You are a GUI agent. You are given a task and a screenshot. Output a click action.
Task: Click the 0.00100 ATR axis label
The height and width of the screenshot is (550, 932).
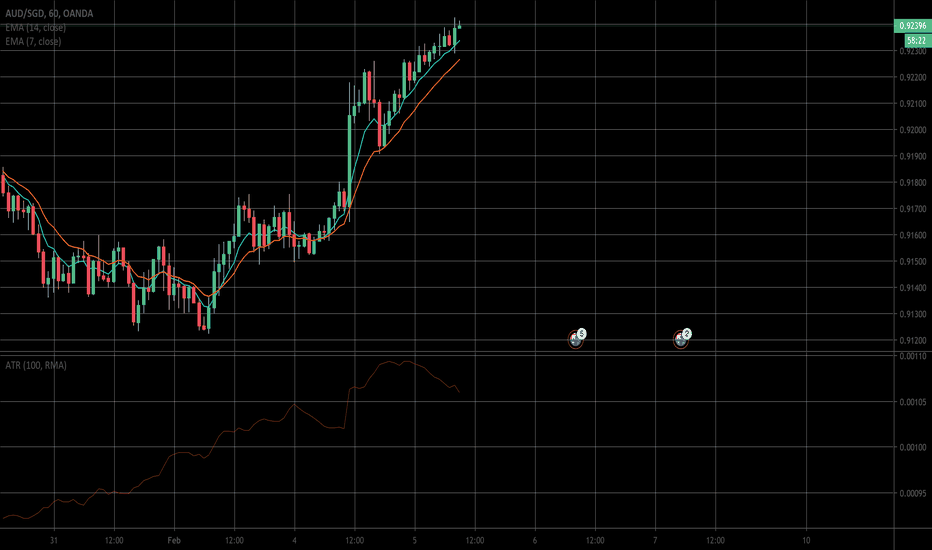912,447
